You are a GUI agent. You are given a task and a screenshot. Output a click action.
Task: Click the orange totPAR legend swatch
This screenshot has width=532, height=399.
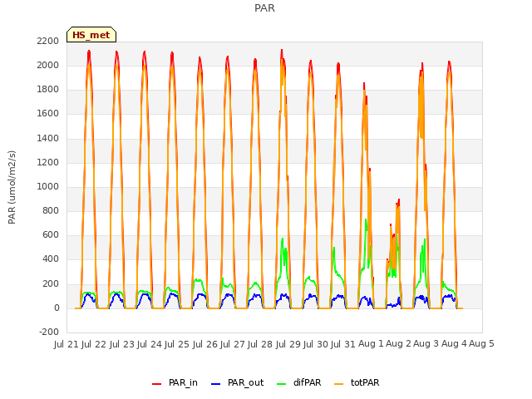point(338,384)
